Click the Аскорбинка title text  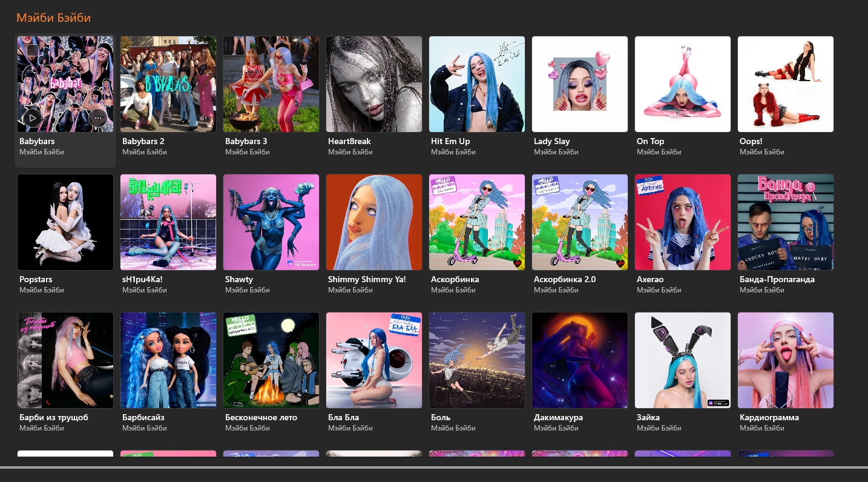tap(455, 279)
